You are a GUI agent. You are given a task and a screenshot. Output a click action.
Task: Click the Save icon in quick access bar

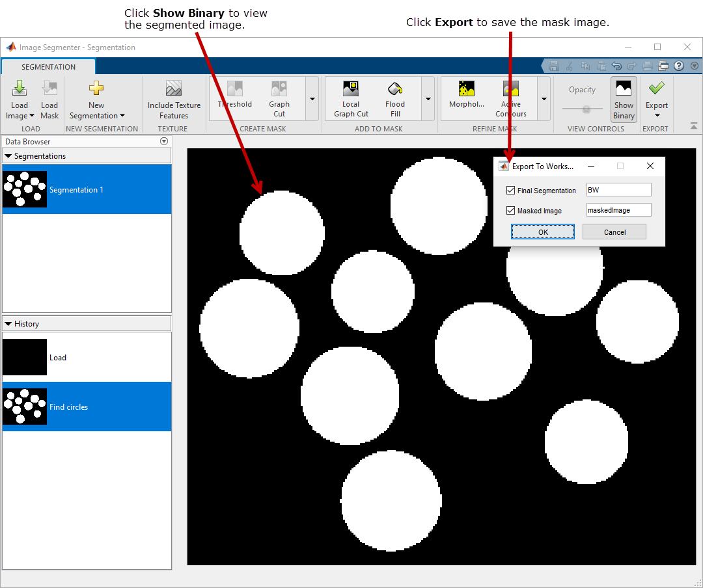(x=554, y=66)
